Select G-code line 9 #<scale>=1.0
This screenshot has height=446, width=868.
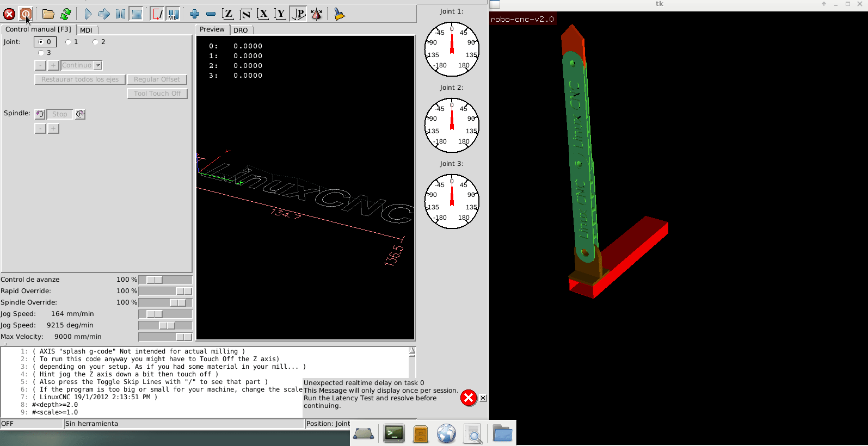point(55,412)
